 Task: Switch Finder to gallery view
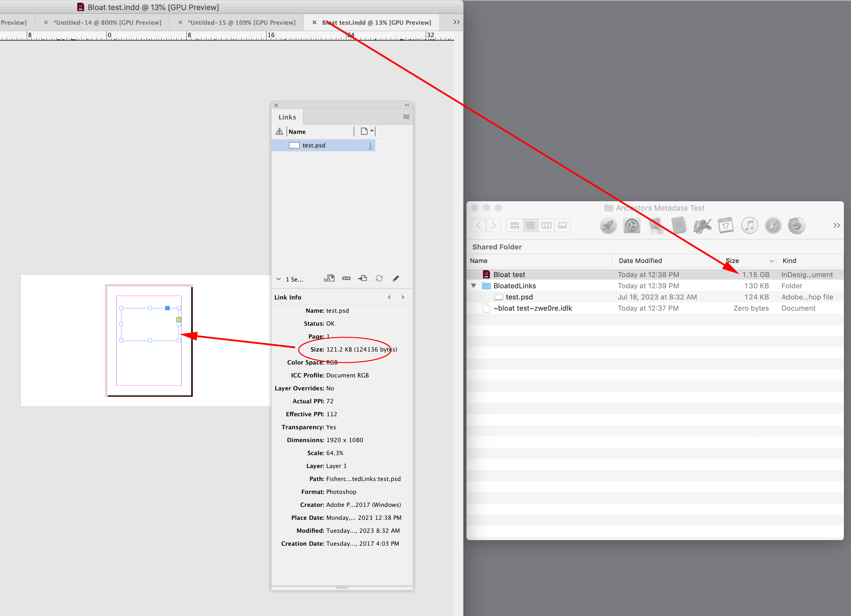pos(562,225)
